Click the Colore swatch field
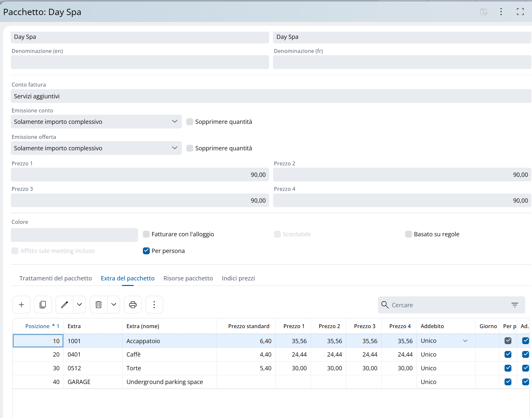Viewport: 532px width, 418px height. pos(74,235)
